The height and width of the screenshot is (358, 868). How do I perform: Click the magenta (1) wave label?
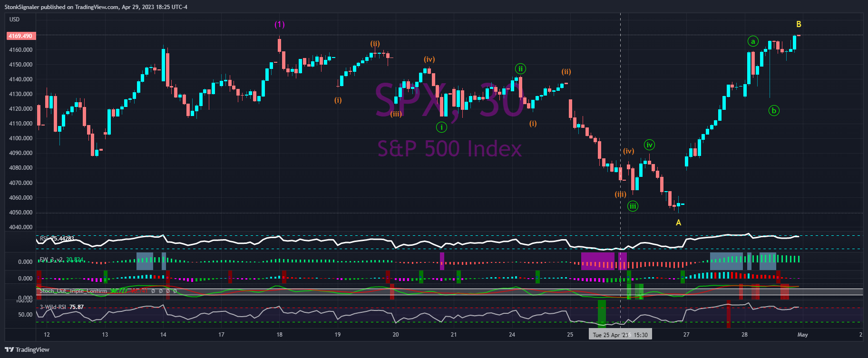coord(280,24)
